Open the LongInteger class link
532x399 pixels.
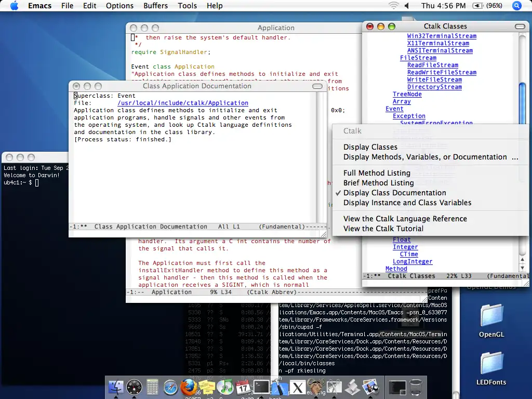click(x=412, y=262)
